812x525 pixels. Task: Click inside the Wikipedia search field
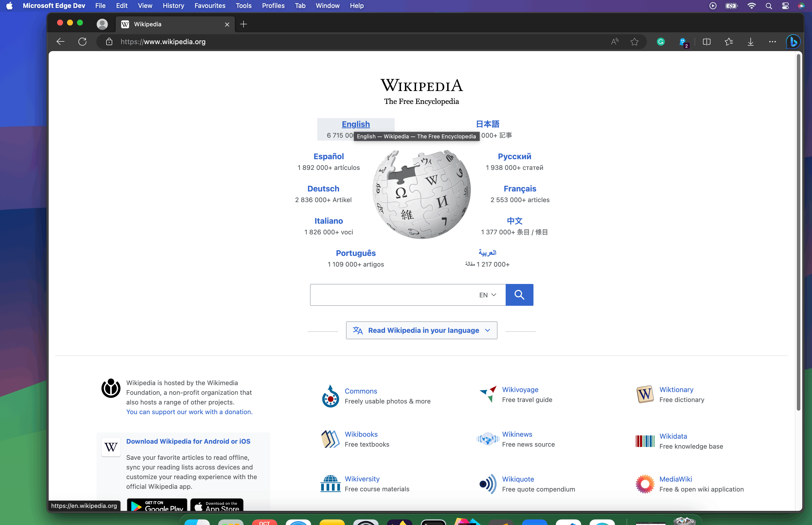(x=392, y=295)
